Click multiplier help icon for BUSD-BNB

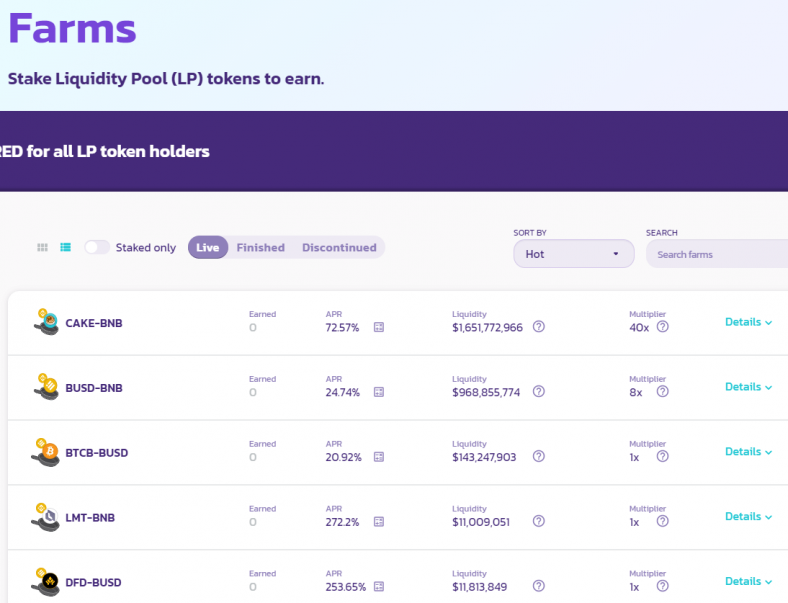coord(662,392)
